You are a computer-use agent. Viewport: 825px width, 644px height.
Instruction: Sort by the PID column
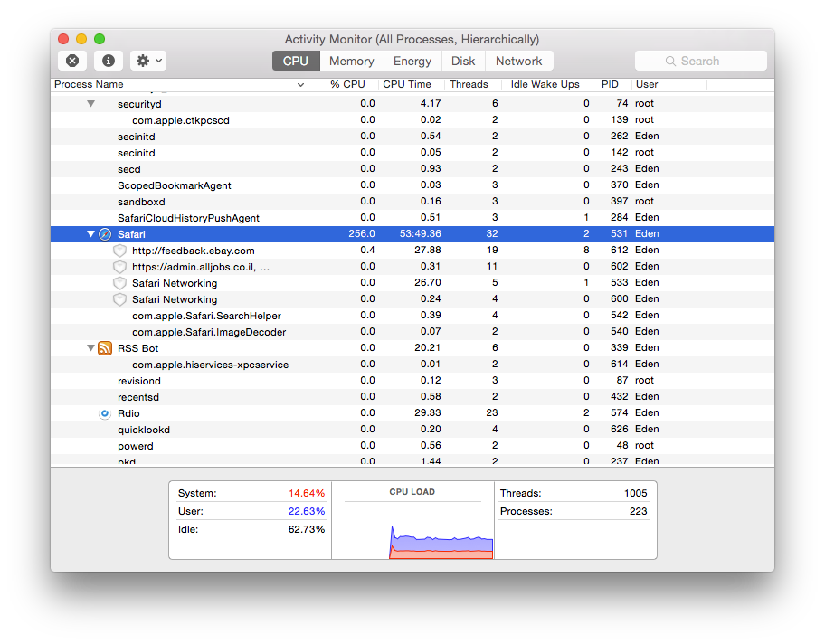tap(610, 84)
